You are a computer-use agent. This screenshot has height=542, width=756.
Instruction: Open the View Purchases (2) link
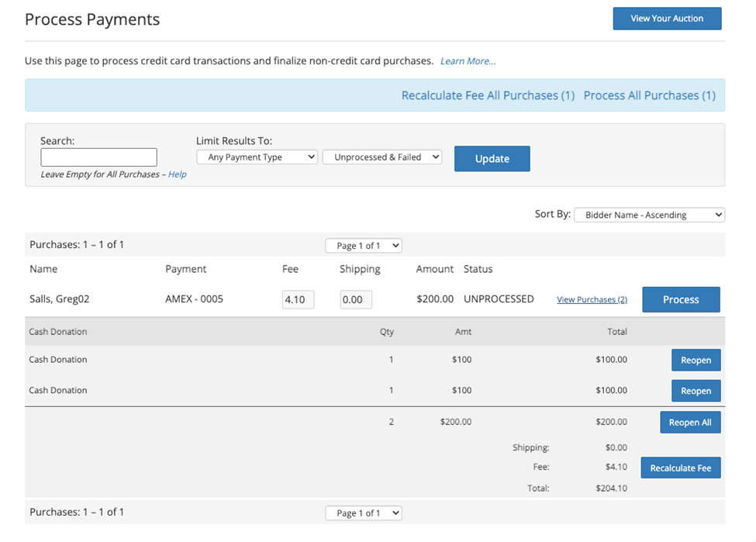(x=592, y=299)
